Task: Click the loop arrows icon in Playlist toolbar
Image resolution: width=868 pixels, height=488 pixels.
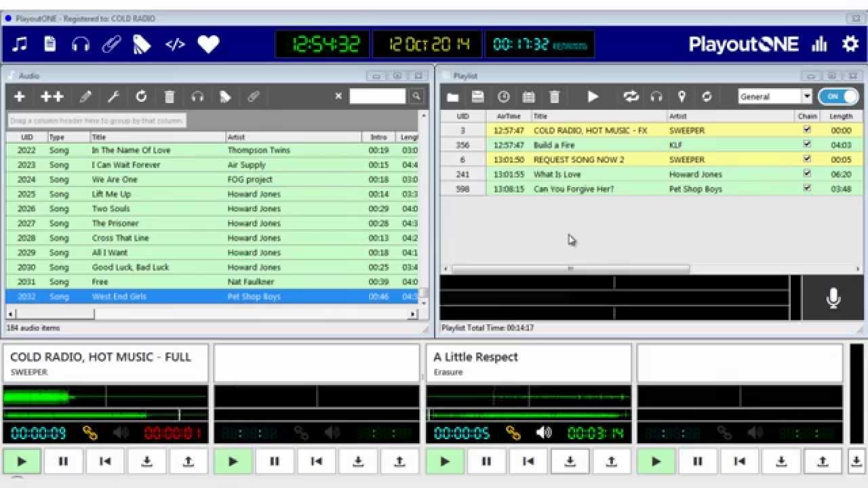Action: coord(631,97)
